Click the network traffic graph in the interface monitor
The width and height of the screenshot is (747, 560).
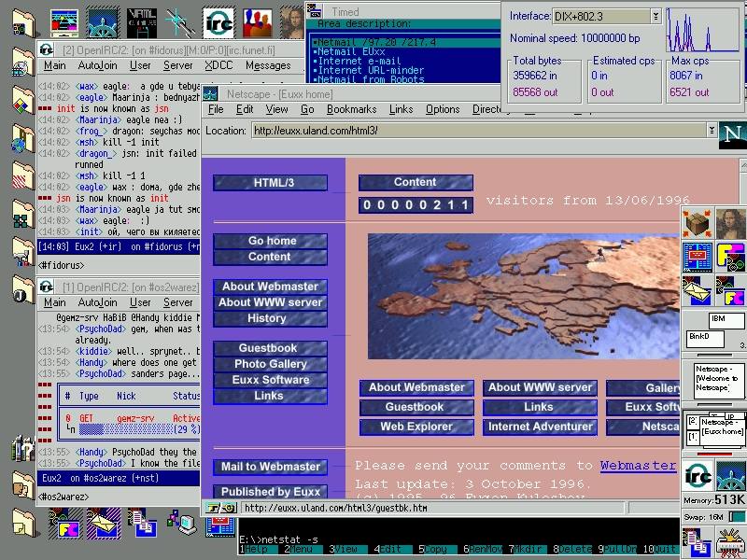point(702,30)
